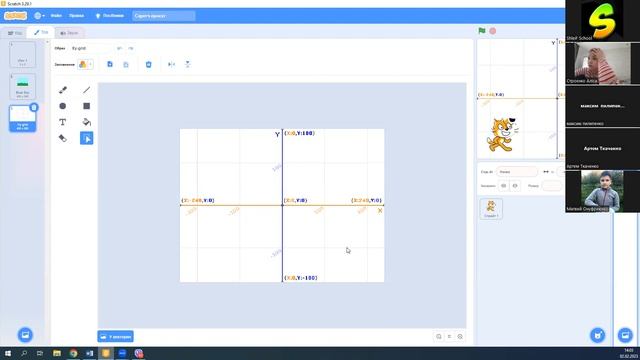Reset paint canvas zoom
This screenshot has height=360, width=640.
(x=449, y=337)
